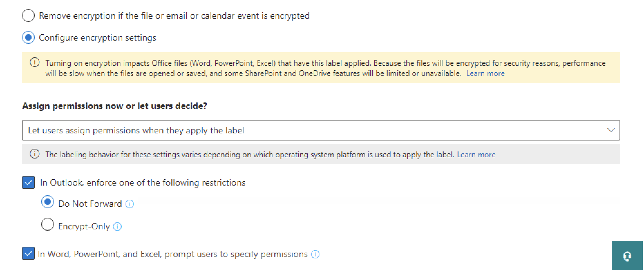The height and width of the screenshot is (270, 644).
Task: Click the In Outlook enforce restrictions label text
Action: [x=143, y=183]
